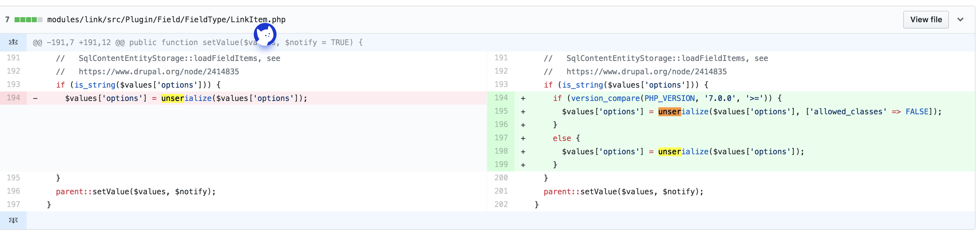Click the orange-highlighted "unser" on line 195
The image size is (980, 240).
point(669,112)
